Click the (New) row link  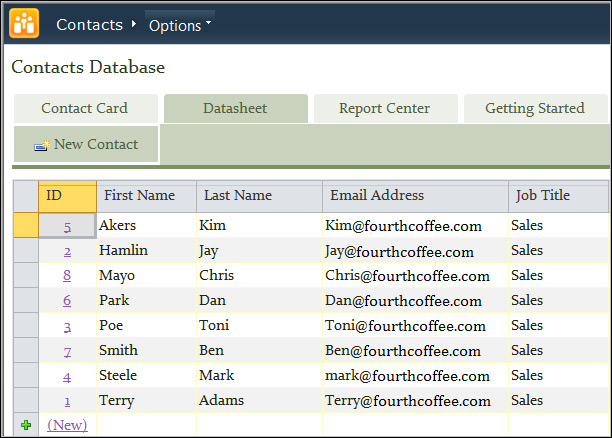(67, 425)
